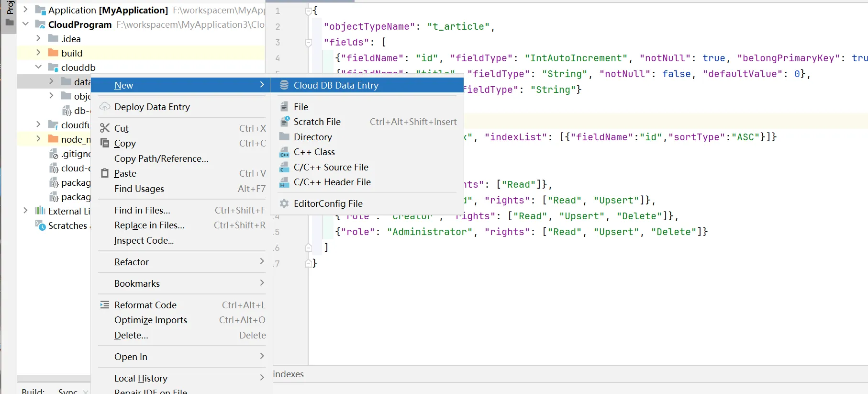Expand the node_modules folder
The image size is (868, 394).
click(38, 139)
